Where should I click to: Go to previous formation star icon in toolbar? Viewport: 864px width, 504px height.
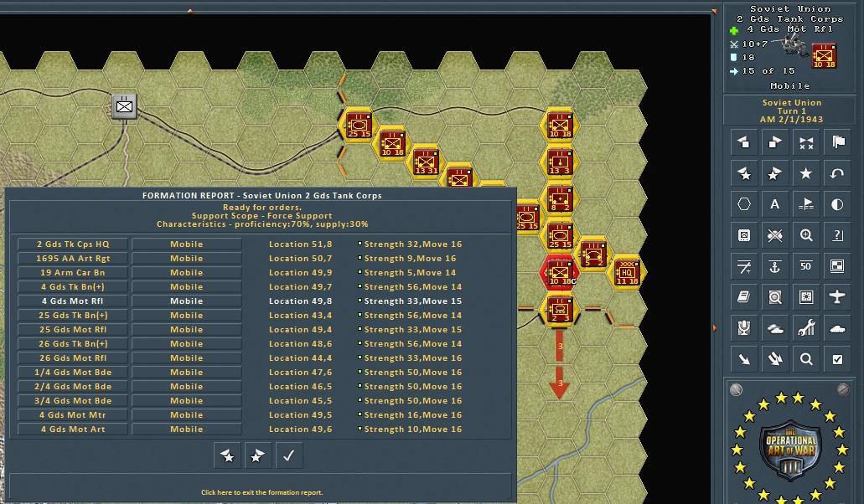[744, 174]
